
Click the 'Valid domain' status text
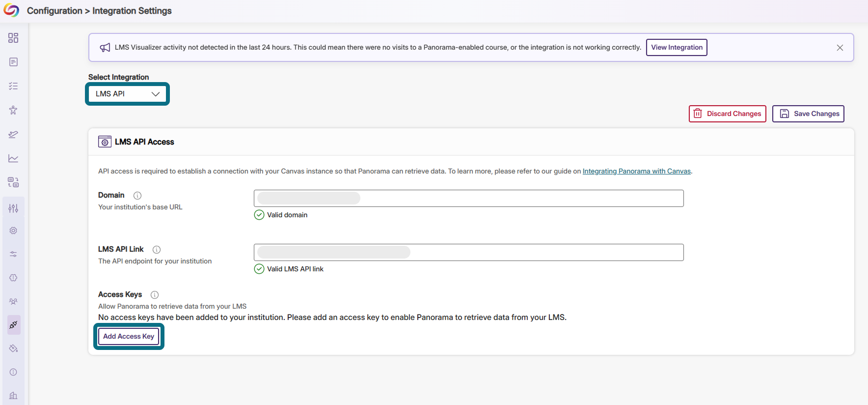pos(287,215)
